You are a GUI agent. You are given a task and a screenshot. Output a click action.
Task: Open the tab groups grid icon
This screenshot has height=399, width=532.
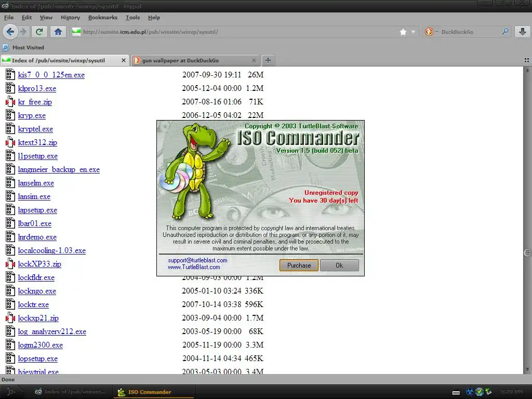tap(527, 60)
